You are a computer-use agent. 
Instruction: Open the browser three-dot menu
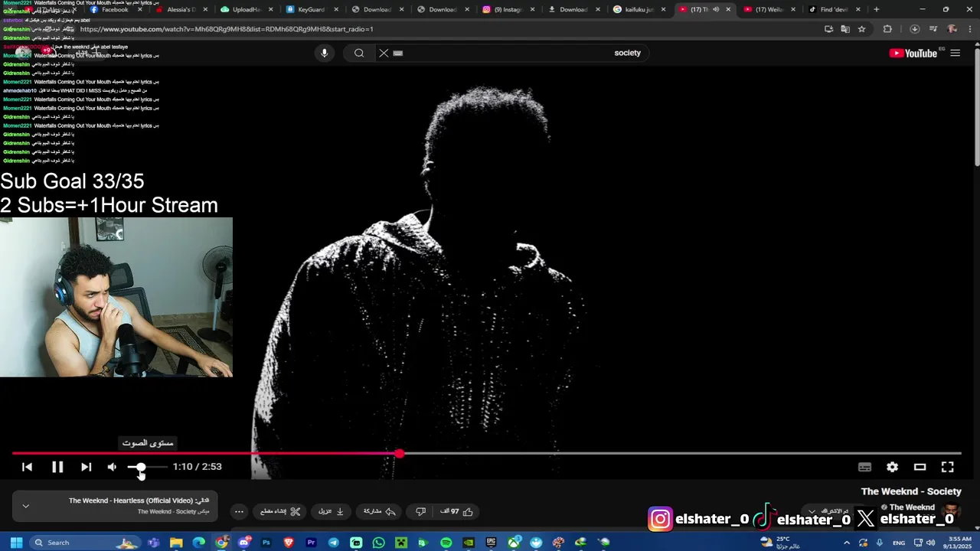[x=970, y=29]
